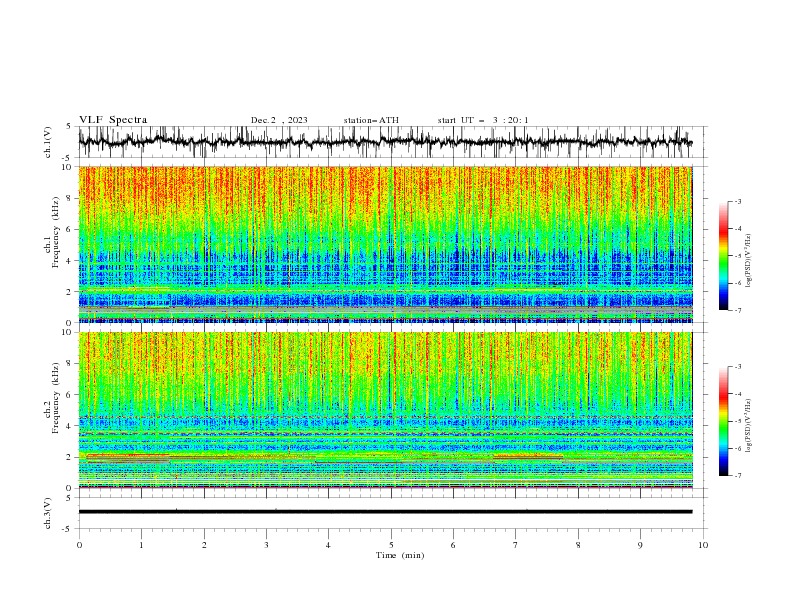Click the '2' tick on the time axis

tap(204, 545)
